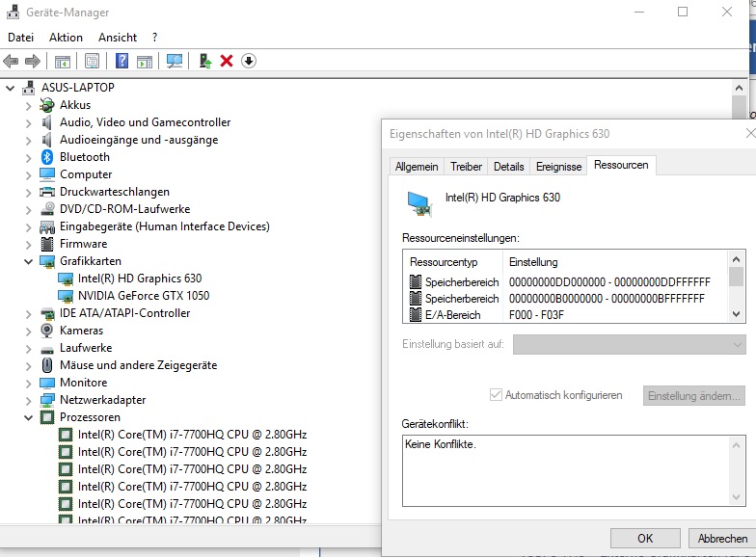Image resolution: width=756 pixels, height=558 pixels.
Task: Open the Aktion menu
Action: click(66, 38)
